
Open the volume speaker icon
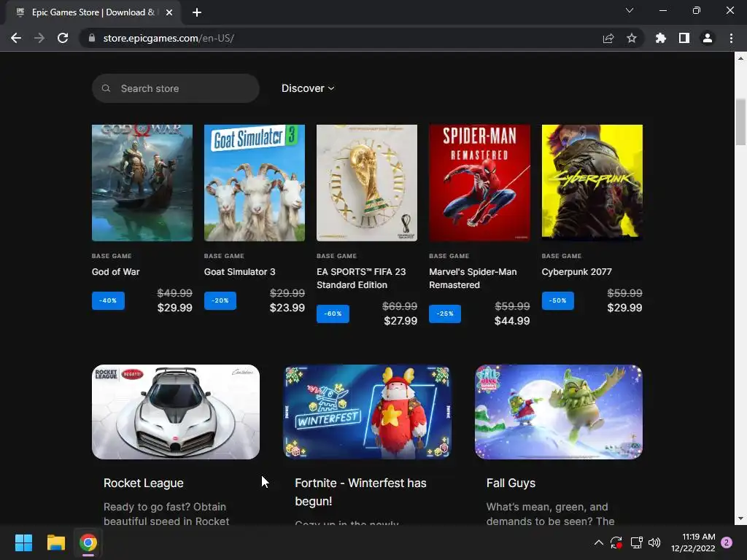[654, 542]
